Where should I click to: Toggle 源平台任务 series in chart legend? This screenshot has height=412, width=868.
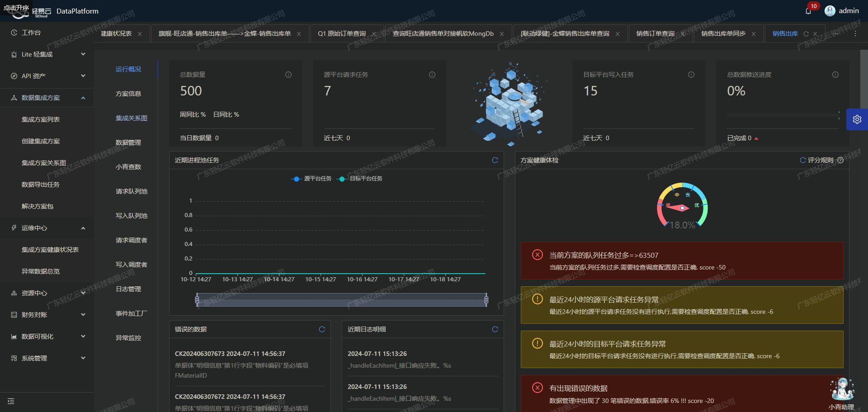[311, 179]
